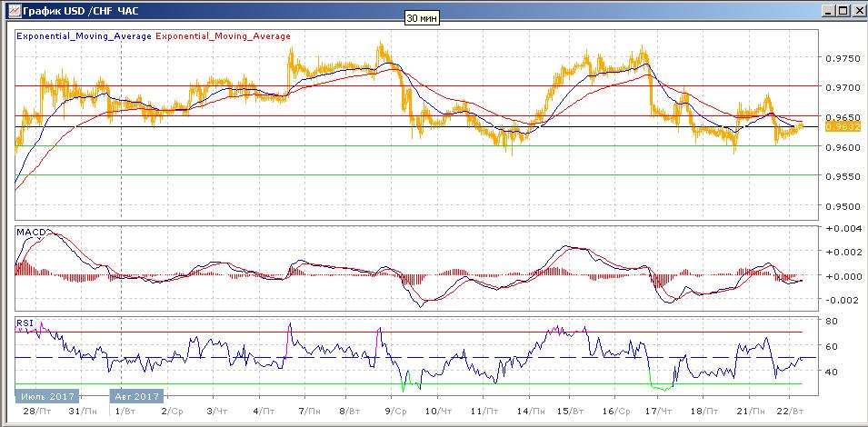Click the '30 мин' timeframe label
This screenshot has width=868, height=427.
tap(422, 18)
